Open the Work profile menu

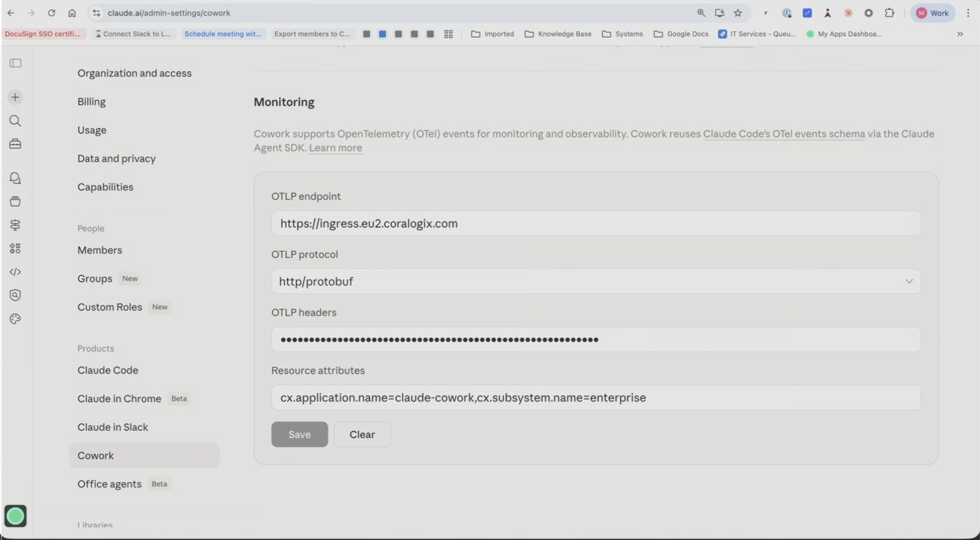[x=932, y=13]
